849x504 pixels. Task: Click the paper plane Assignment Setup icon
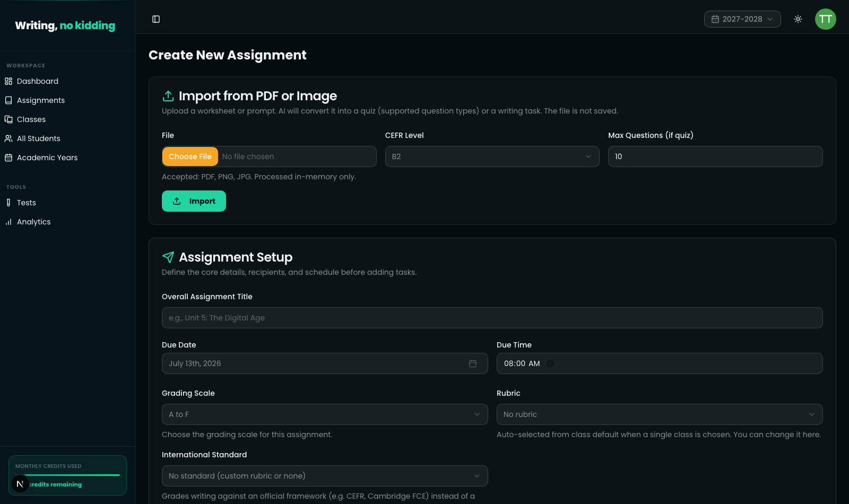tap(168, 257)
